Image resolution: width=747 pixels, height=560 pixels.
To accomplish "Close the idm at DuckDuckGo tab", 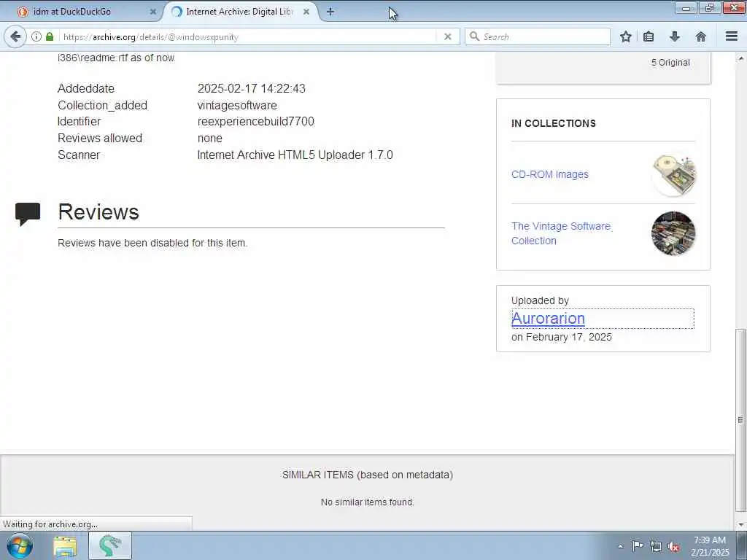I will click(x=153, y=12).
